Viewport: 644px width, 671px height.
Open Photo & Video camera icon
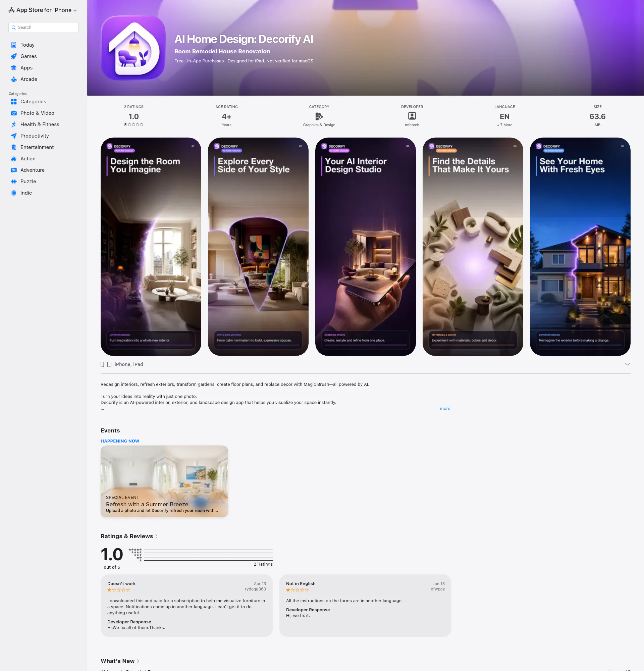click(x=14, y=113)
